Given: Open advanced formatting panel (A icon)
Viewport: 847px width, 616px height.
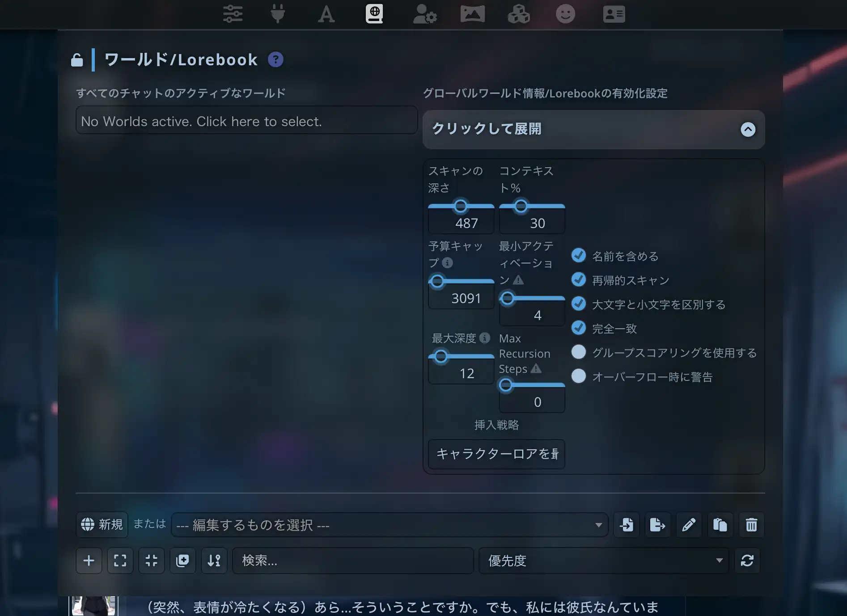Looking at the screenshot, I should [x=326, y=14].
